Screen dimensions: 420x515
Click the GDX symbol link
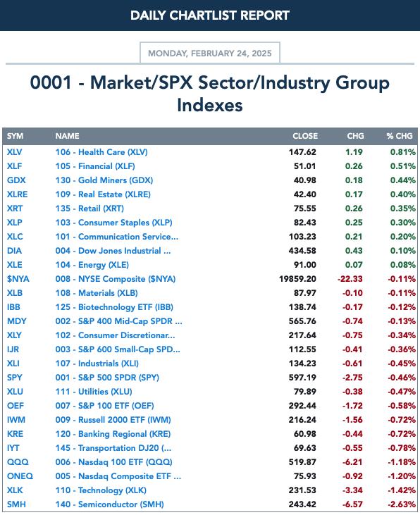click(x=16, y=180)
